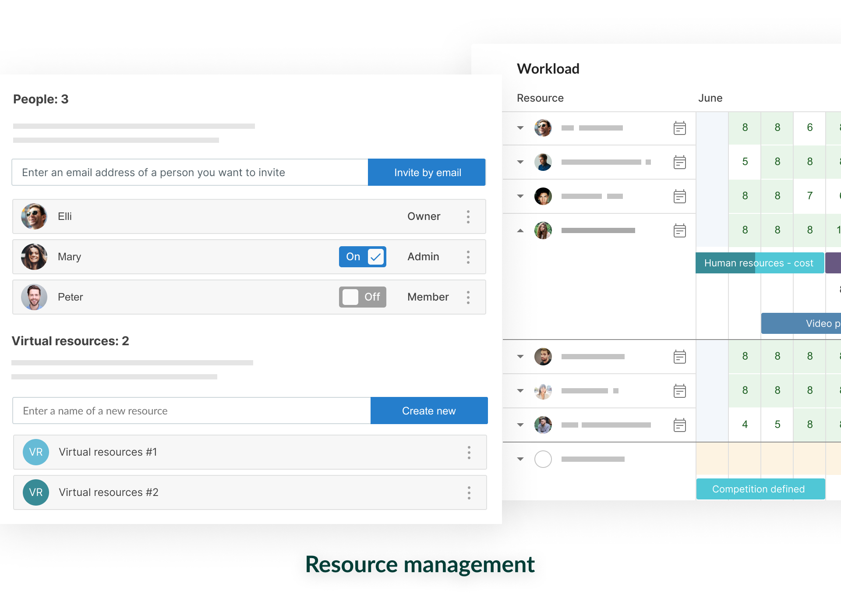Click the June month header
This screenshot has width=841, height=616.
pos(710,98)
